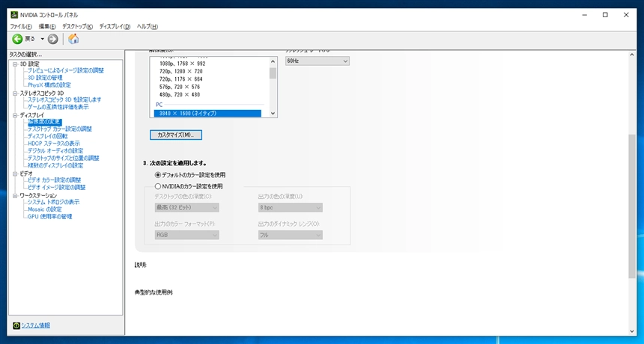Collapse the ワークステーション tree node
Viewport: 644px width, 344px height.
tap(15, 196)
